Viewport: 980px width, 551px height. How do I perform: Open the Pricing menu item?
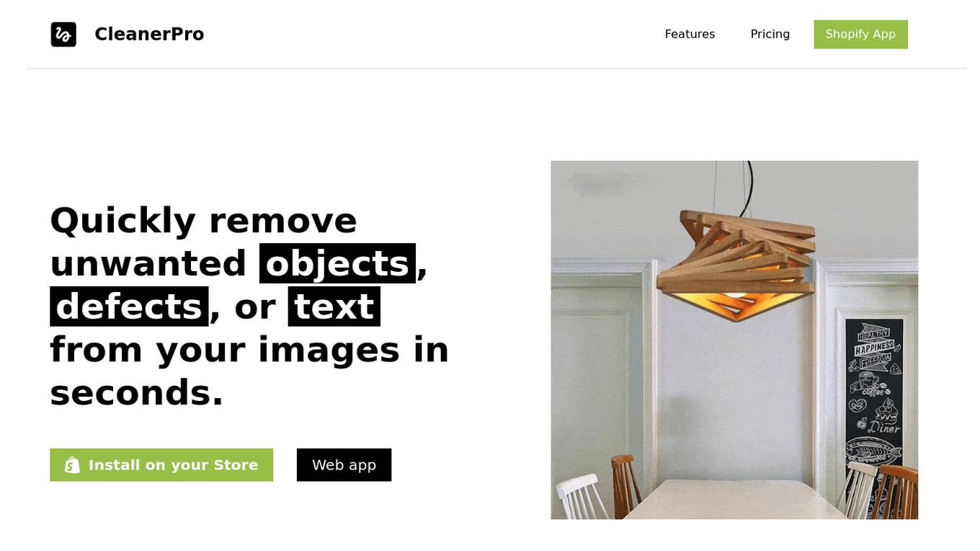pos(770,34)
